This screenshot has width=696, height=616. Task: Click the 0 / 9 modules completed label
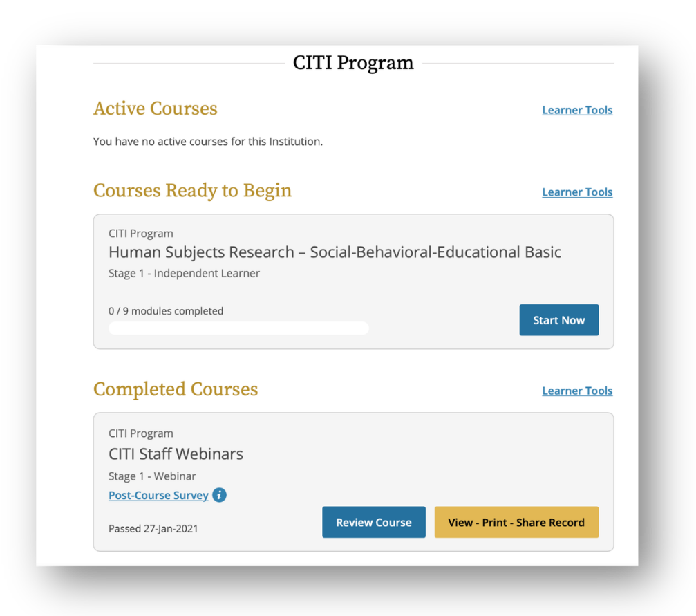166,311
